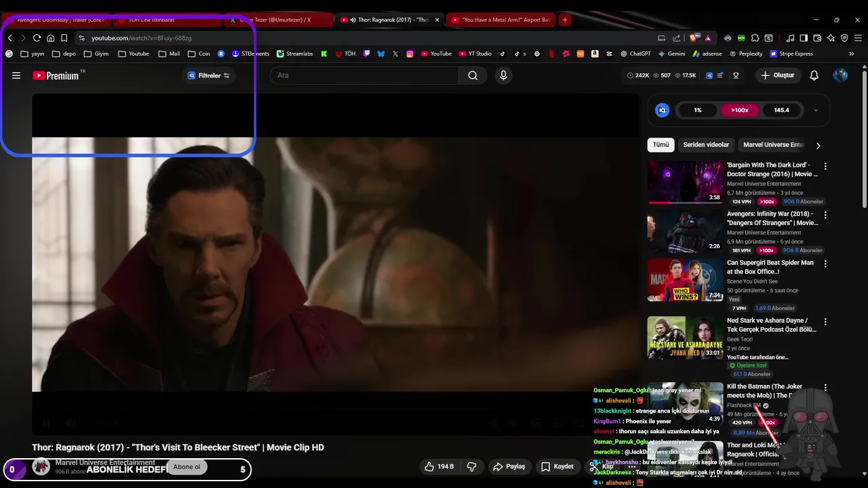The image size is (868, 488).
Task: Open the music note playlist icon in toolbar
Action: (790, 38)
